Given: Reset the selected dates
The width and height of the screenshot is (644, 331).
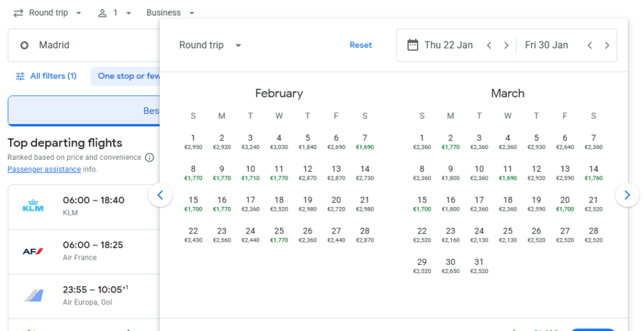Looking at the screenshot, I should coord(360,45).
